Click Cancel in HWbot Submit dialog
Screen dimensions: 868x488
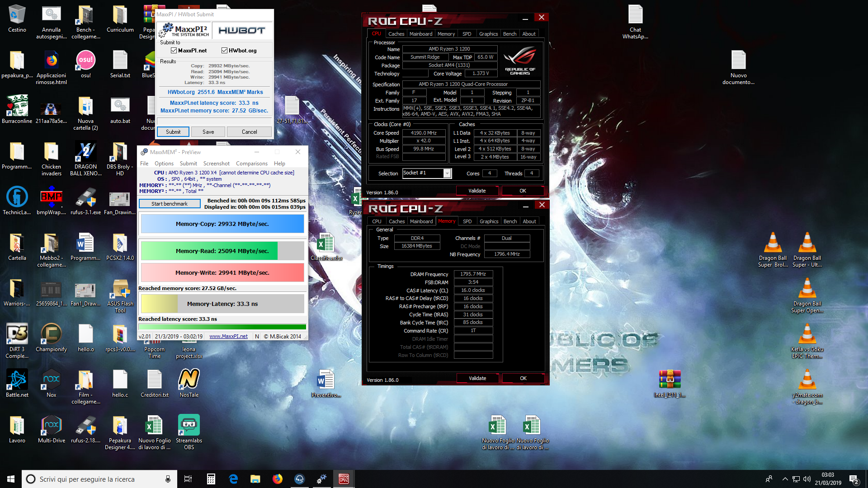tap(249, 132)
